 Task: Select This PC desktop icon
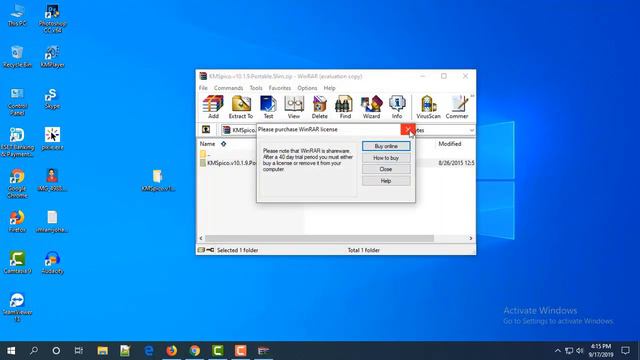pyautogui.click(x=17, y=16)
